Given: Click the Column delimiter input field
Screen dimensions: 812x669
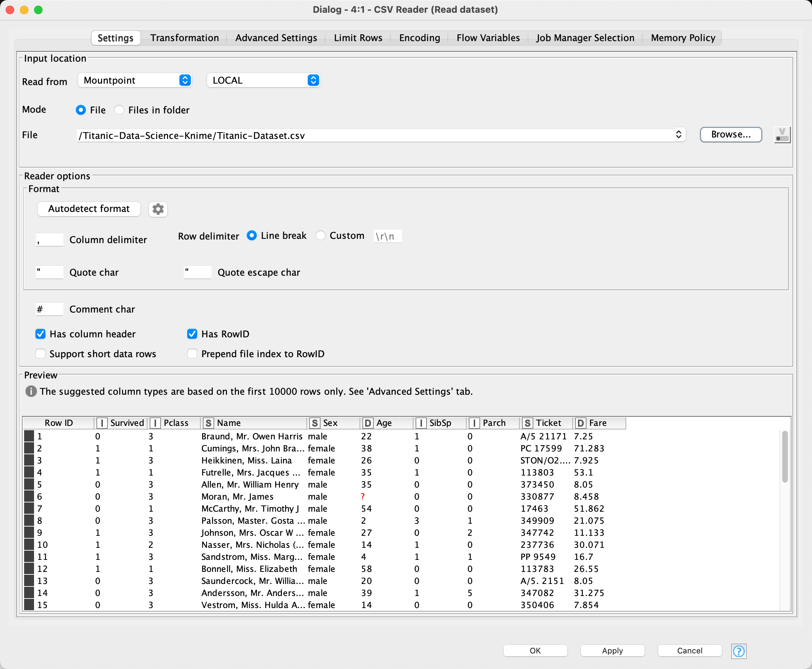Looking at the screenshot, I should tap(50, 240).
